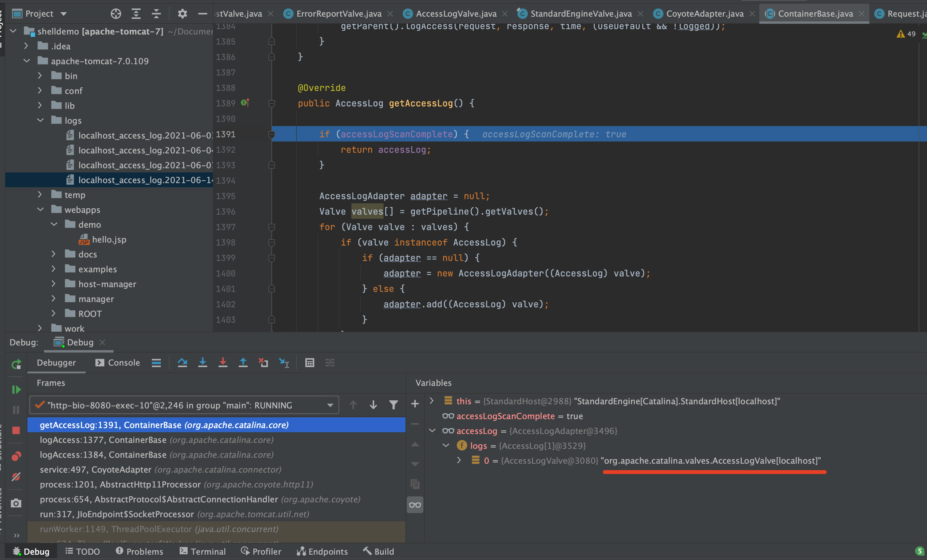
Task: Click the Step Out debugger icon
Action: (243, 363)
